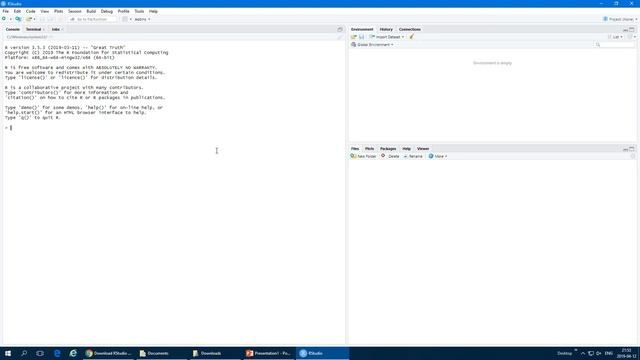Click the New Folder button

pyautogui.click(x=363, y=156)
